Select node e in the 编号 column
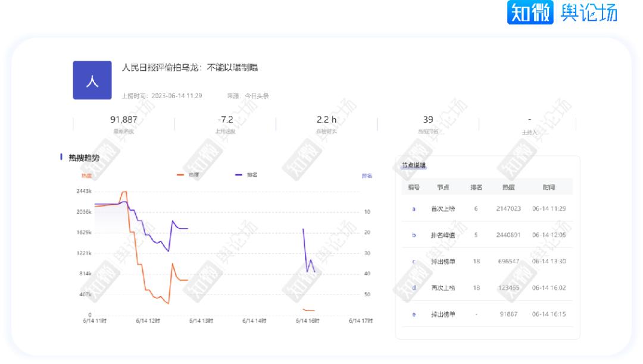Viewport: 643px width, 364px height. click(414, 315)
